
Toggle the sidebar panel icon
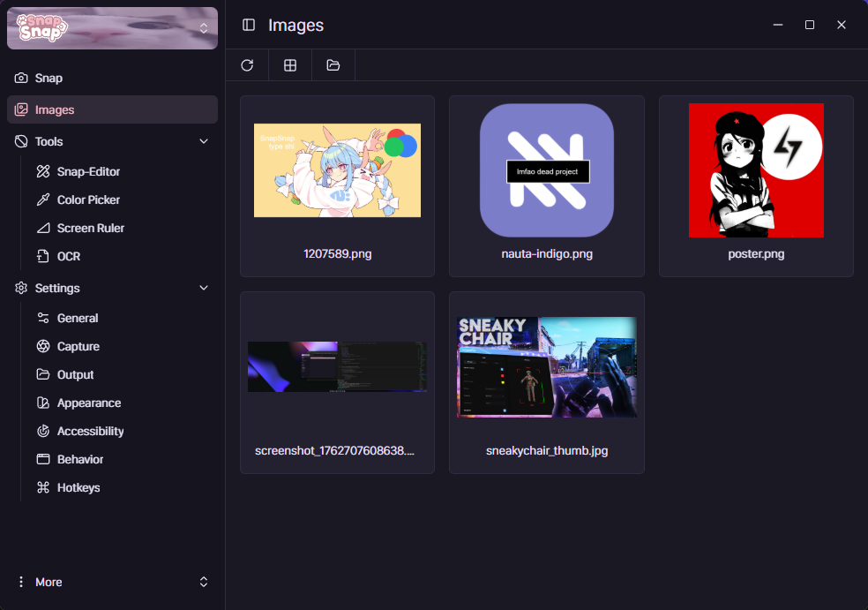pyautogui.click(x=249, y=26)
